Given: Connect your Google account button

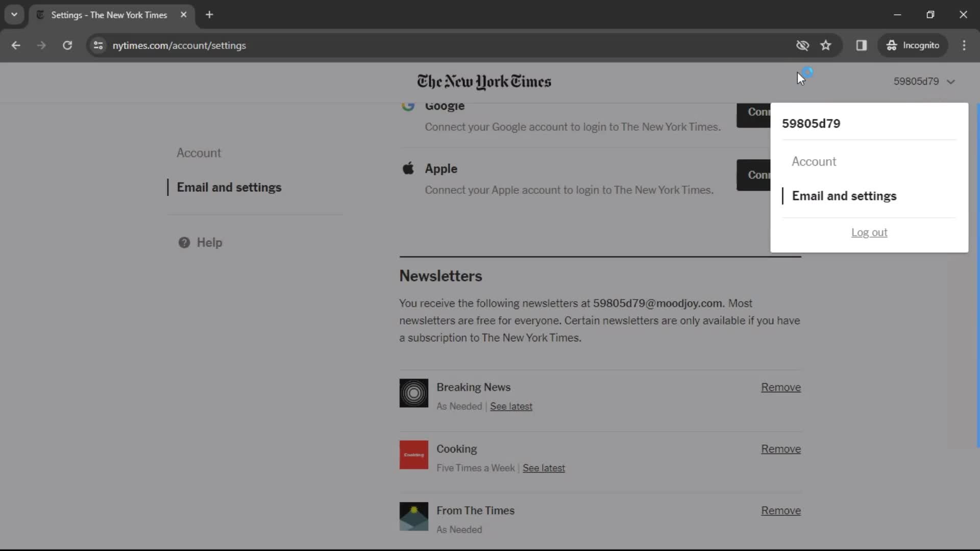Looking at the screenshot, I should click(x=753, y=115).
